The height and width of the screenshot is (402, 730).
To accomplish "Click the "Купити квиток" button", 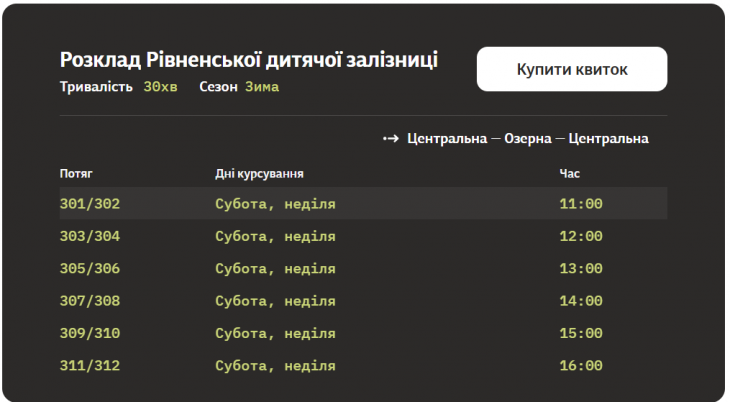I will tap(571, 69).
